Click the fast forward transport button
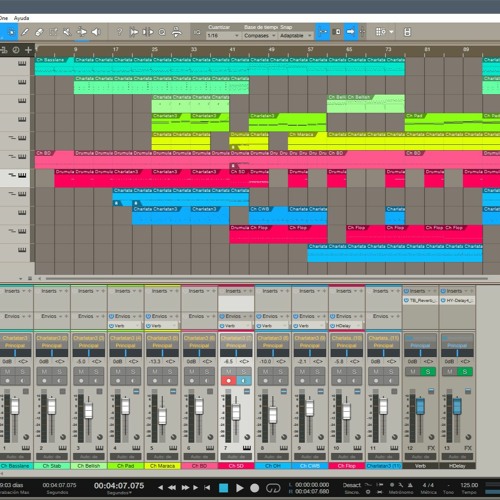The width and height of the screenshot is (500, 500). (185, 487)
